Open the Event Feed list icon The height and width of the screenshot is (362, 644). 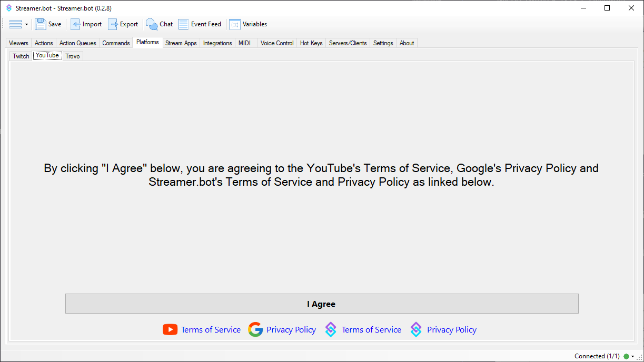point(183,24)
